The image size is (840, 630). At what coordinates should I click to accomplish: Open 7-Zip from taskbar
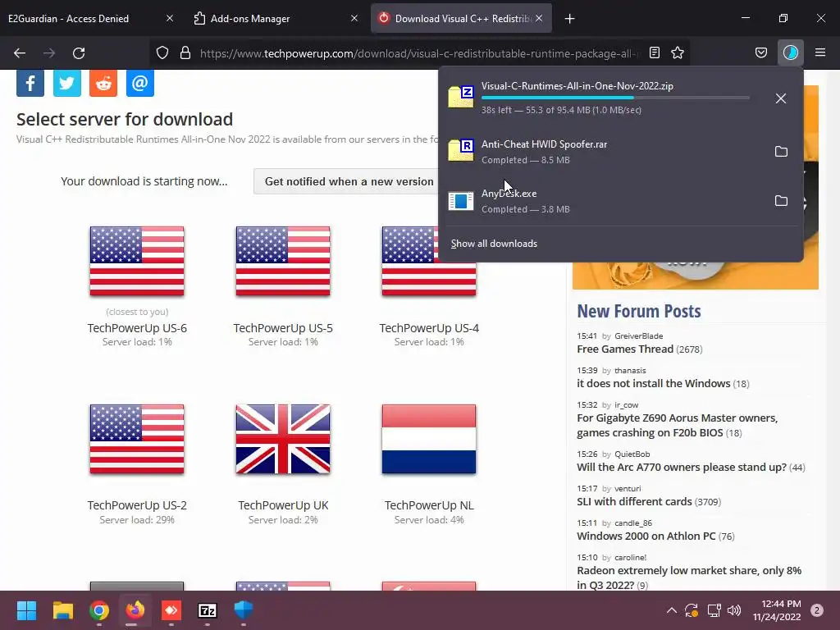(x=208, y=610)
